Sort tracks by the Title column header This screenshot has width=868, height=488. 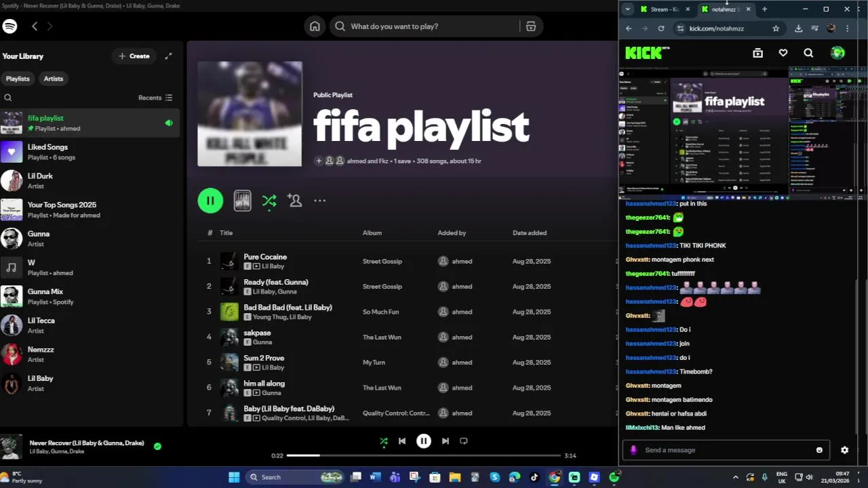(x=226, y=233)
